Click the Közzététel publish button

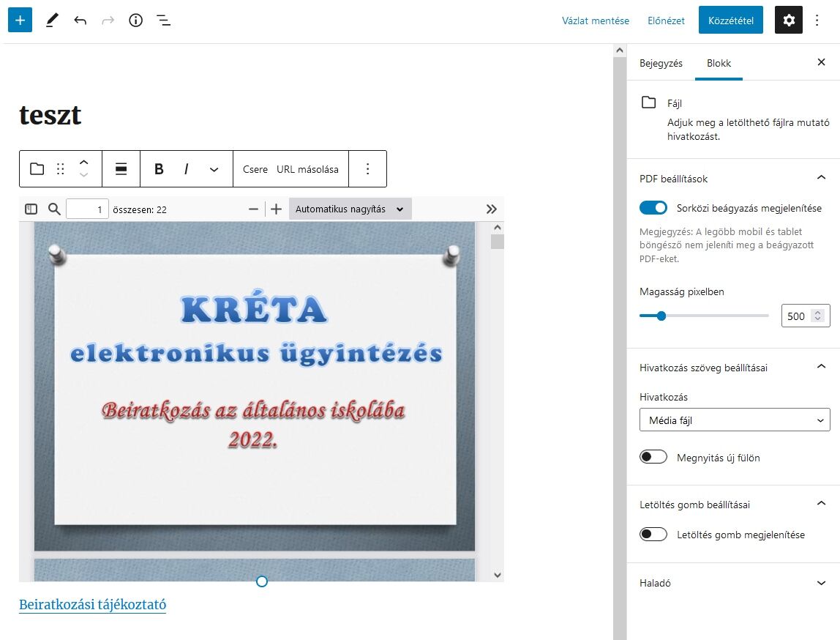(731, 21)
